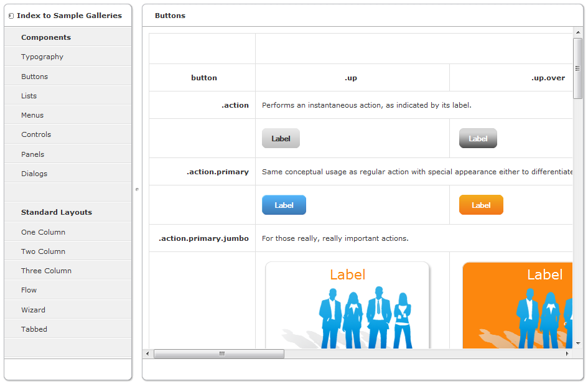The image size is (588, 384).
Task: Click the gray Label button under .up
Action: pyautogui.click(x=281, y=138)
